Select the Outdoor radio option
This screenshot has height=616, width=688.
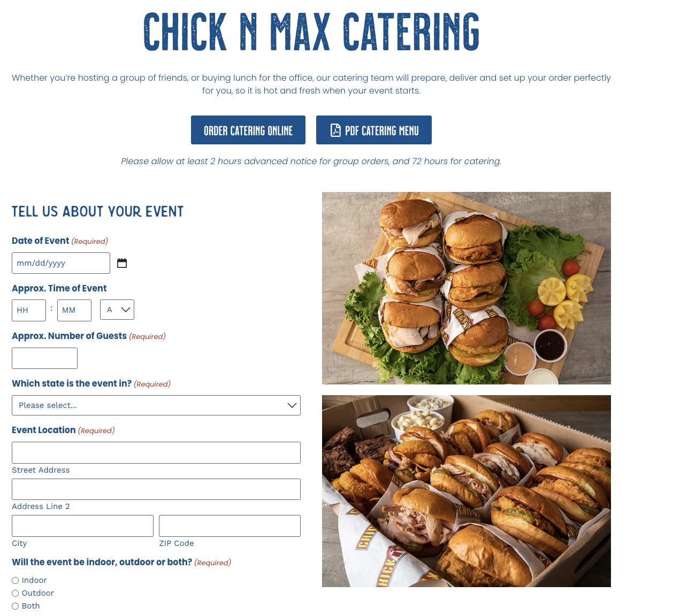coord(16,593)
